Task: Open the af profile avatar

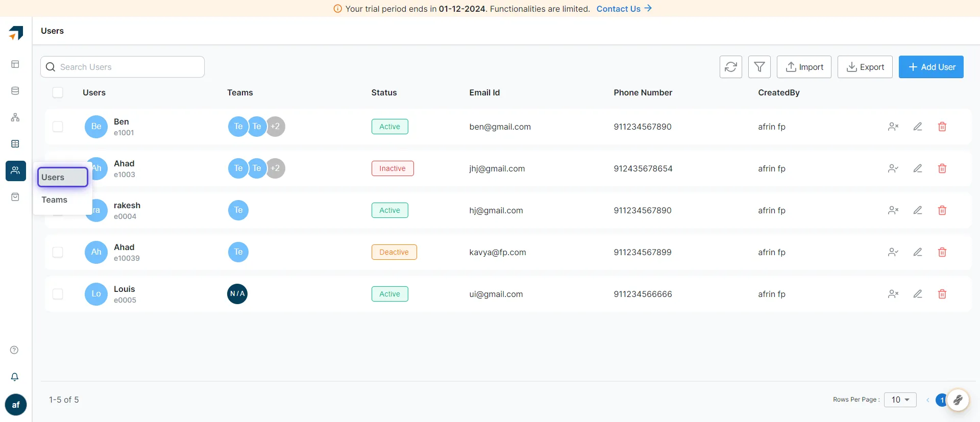Action: point(16,405)
